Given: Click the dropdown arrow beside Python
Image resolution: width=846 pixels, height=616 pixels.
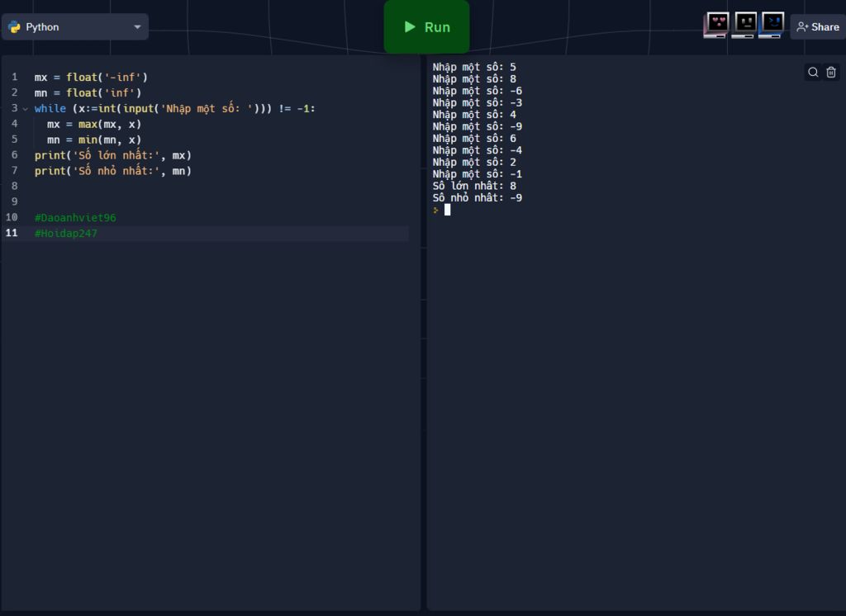Looking at the screenshot, I should (x=137, y=27).
